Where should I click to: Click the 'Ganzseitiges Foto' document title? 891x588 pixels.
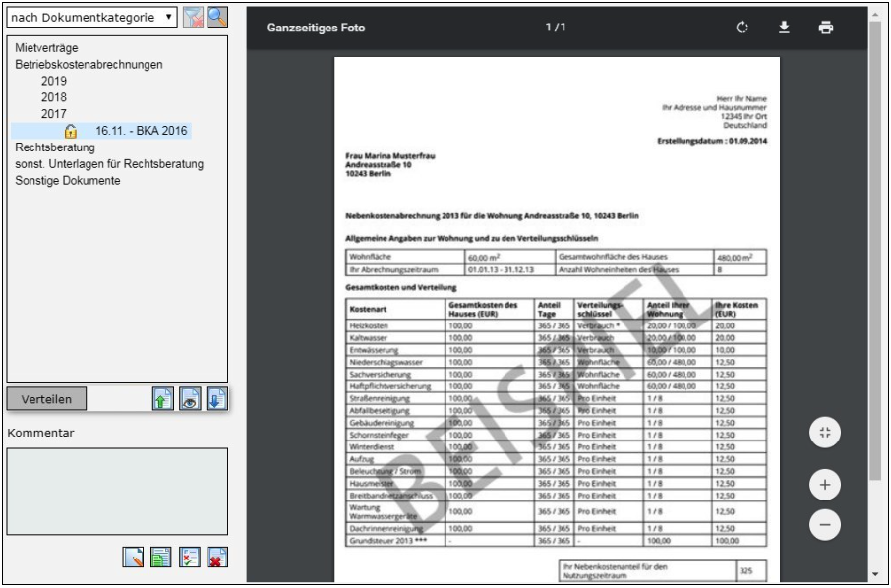pos(316,28)
